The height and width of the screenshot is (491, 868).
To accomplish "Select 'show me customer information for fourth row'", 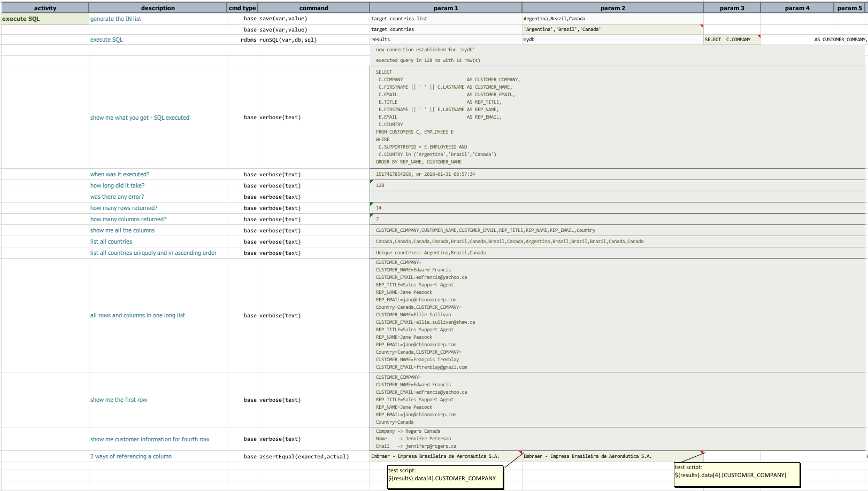I will coord(158,439).
